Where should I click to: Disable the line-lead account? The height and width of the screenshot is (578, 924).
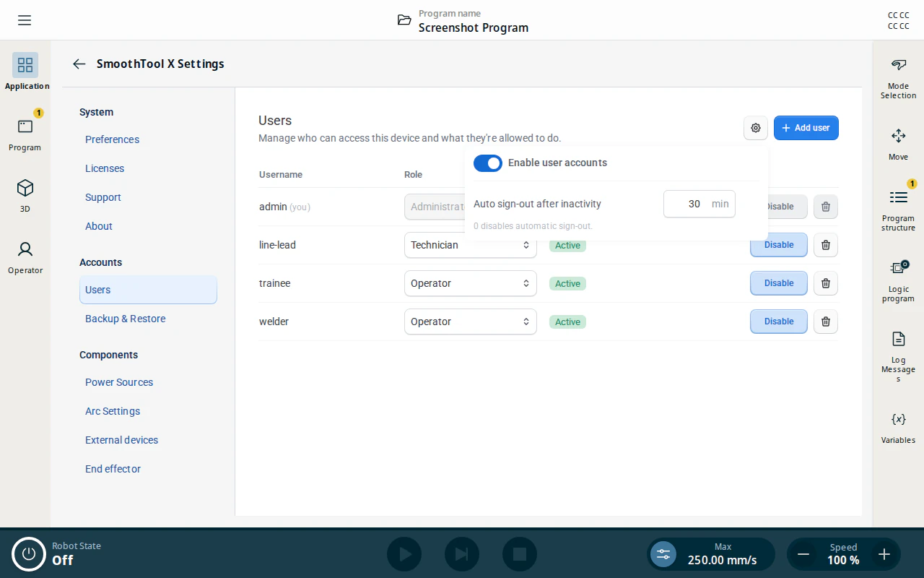[779, 245]
